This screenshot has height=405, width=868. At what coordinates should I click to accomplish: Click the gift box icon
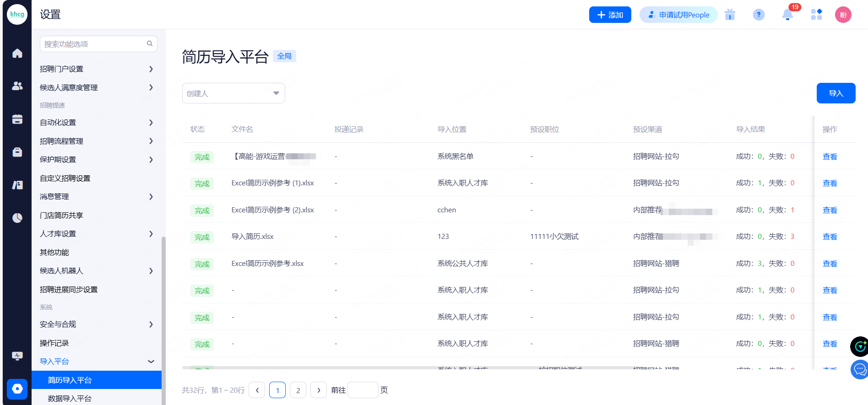click(x=730, y=15)
